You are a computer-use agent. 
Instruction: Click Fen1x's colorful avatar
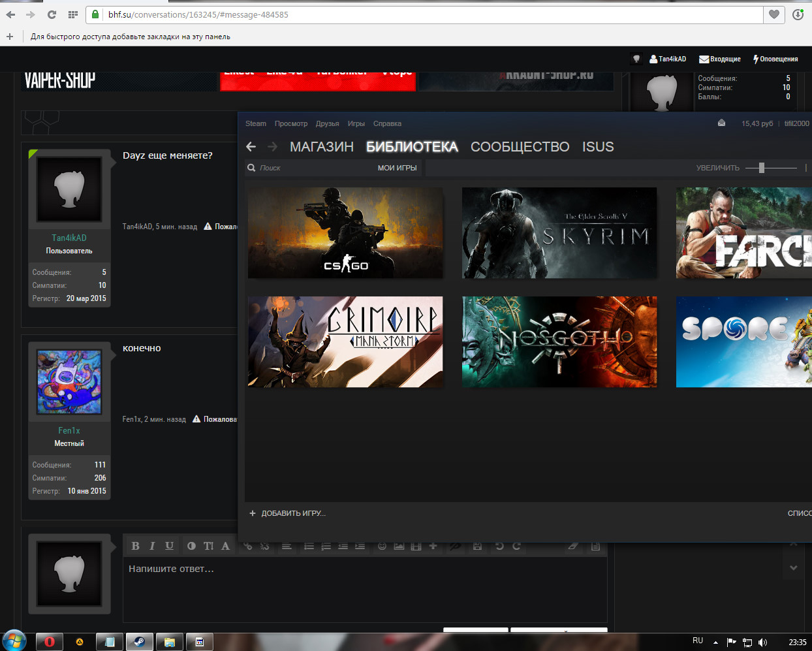69,382
